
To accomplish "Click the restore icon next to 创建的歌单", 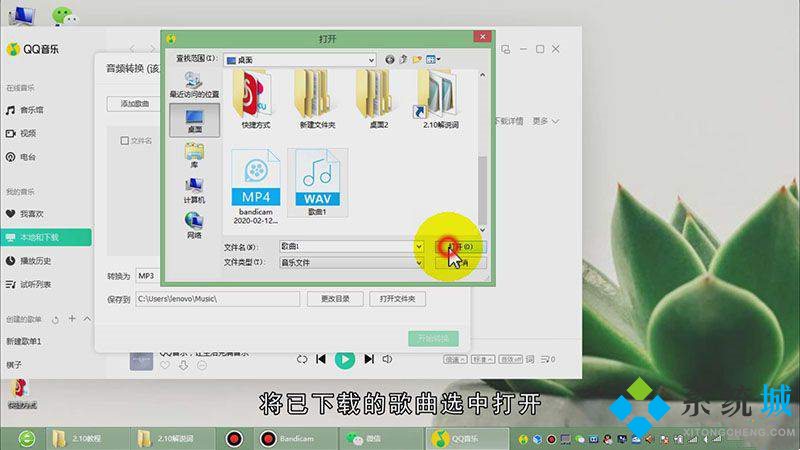I will point(56,319).
